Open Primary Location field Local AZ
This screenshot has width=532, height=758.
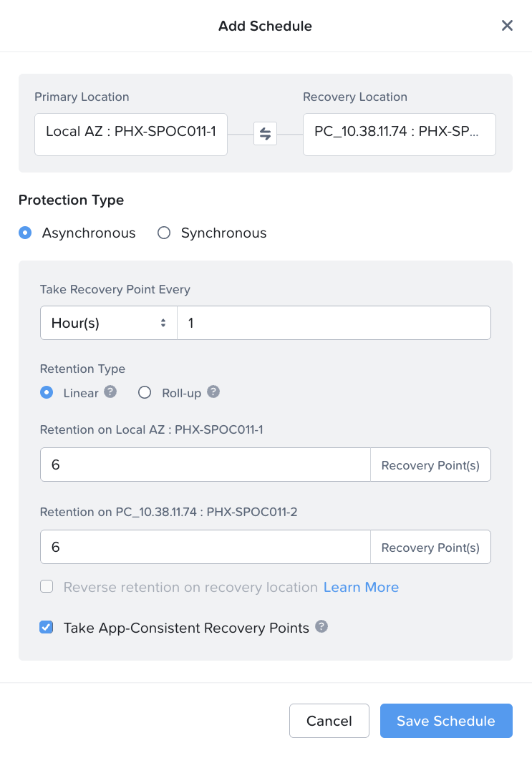[x=131, y=134]
